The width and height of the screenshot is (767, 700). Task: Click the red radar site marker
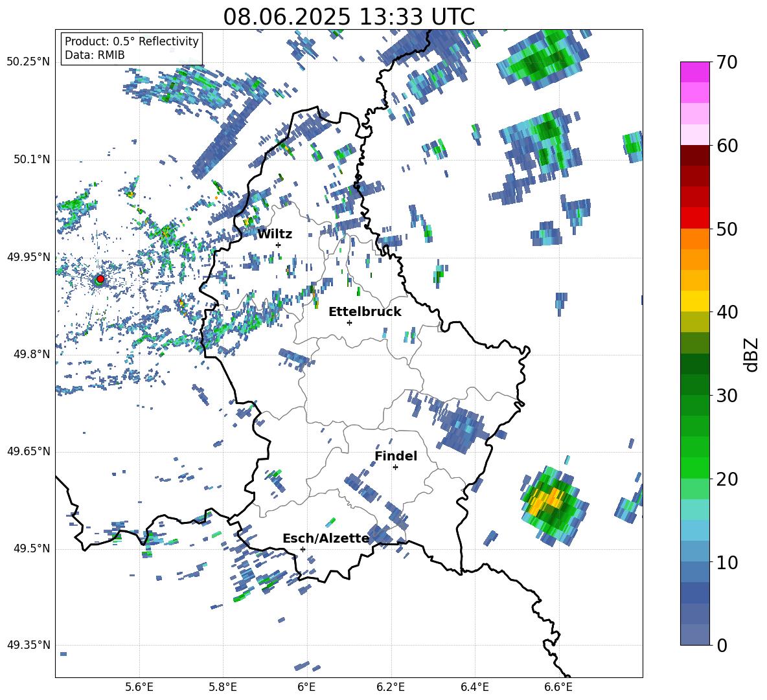100,278
